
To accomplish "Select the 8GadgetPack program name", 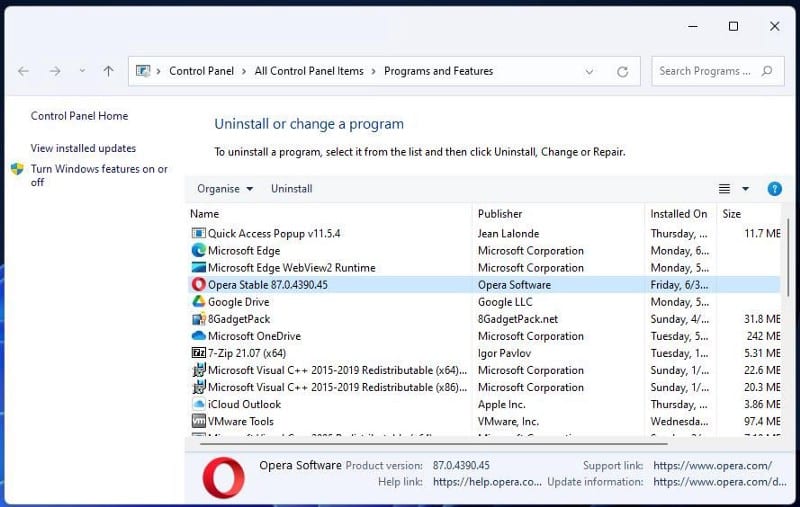I will tap(239, 319).
